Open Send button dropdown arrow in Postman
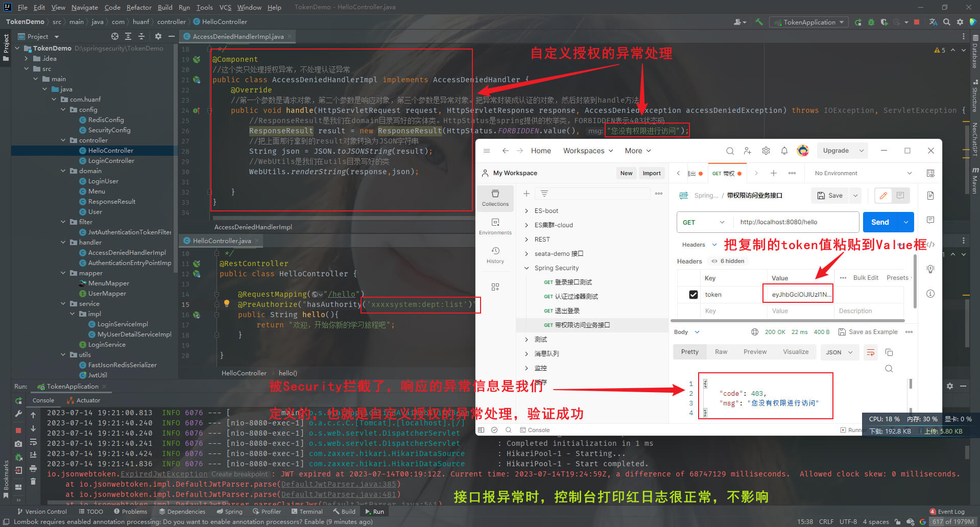Viewport: 980px width, 527px height. pos(906,222)
